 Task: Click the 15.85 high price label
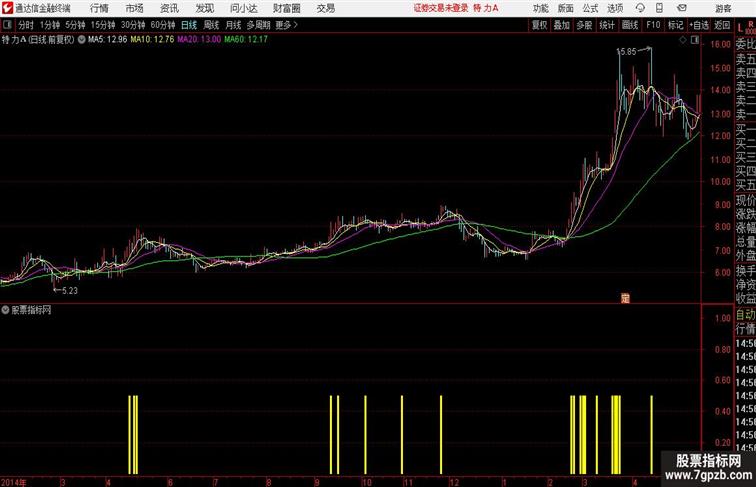(626, 52)
